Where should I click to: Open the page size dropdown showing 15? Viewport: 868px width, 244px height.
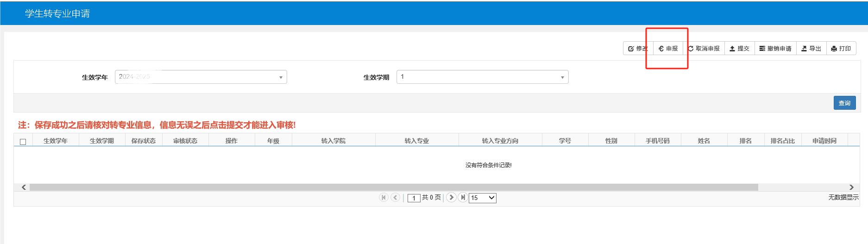coord(482,198)
